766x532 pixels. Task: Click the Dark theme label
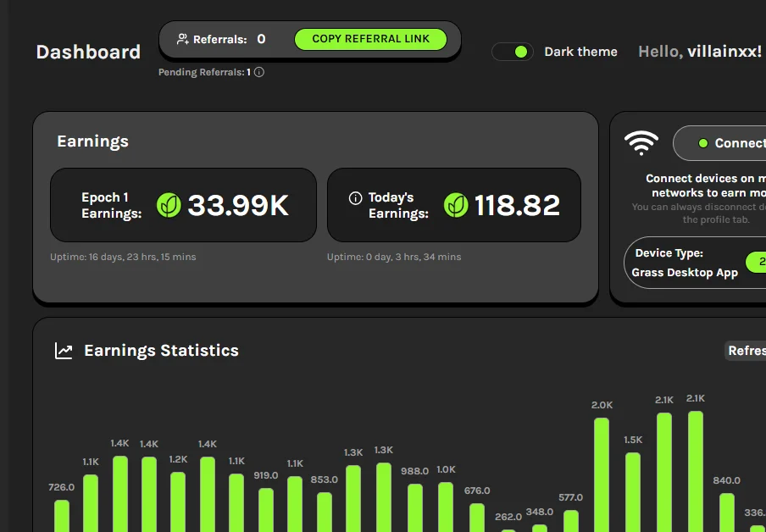pos(580,52)
